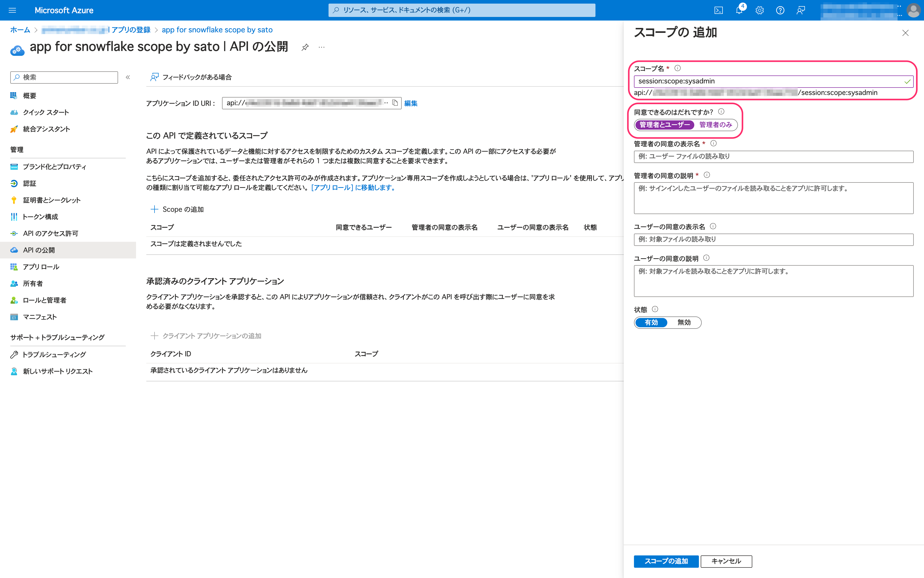Show info for ユーザーの同意の説明

click(707, 258)
